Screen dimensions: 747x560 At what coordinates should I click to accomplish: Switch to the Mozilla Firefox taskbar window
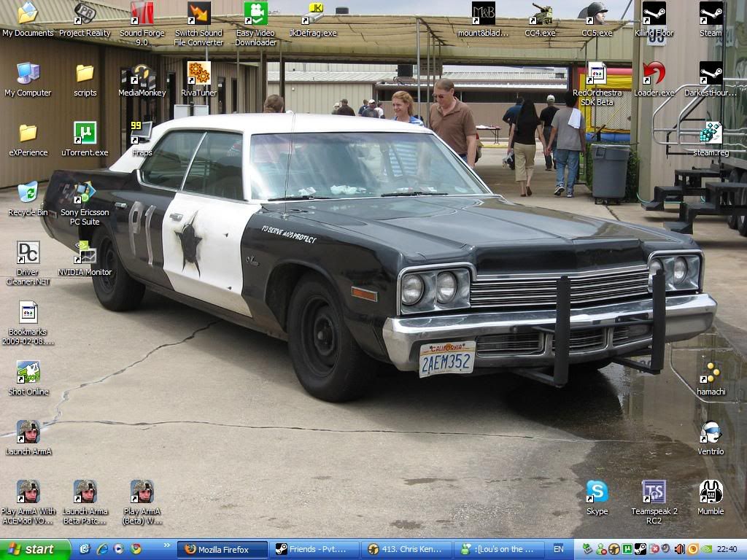[222, 549]
